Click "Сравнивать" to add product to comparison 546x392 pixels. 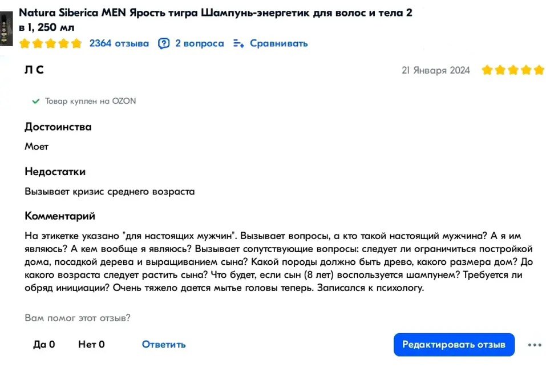pos(278,43)
